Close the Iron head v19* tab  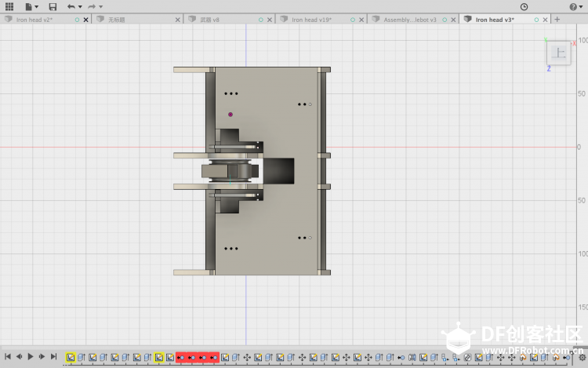[361, 20]
